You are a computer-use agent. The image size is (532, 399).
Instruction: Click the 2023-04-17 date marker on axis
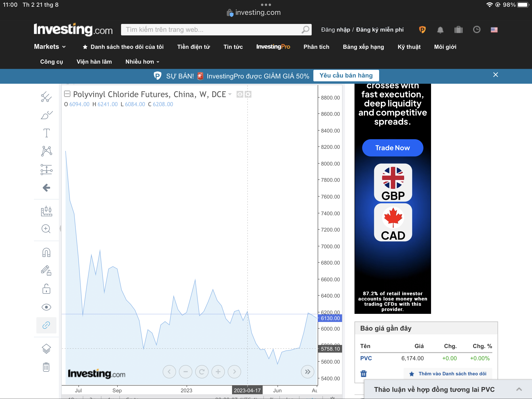[247, 390]
